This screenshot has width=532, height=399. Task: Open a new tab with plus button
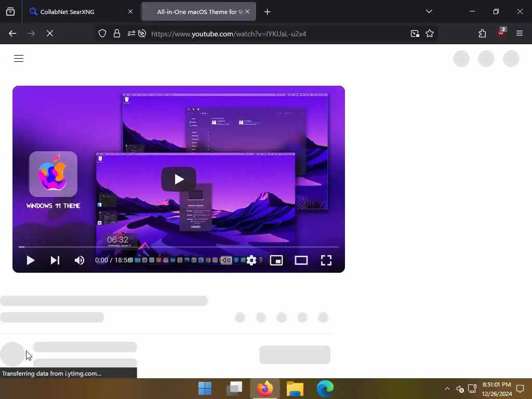pos(268,12)
